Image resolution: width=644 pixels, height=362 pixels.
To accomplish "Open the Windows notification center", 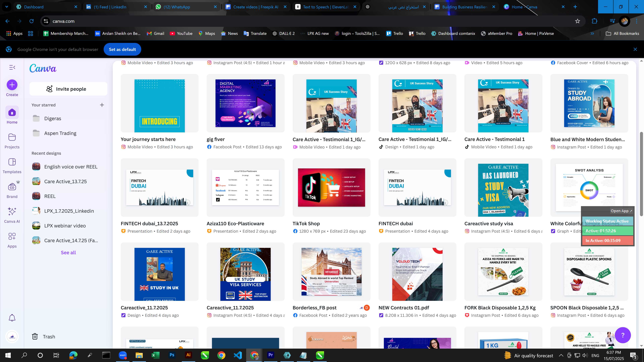I will (x=633, y=355).
